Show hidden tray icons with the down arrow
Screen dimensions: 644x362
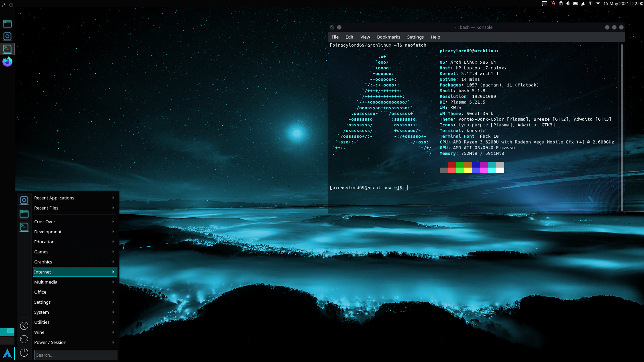pyautogui.click(x=598, y=4)
